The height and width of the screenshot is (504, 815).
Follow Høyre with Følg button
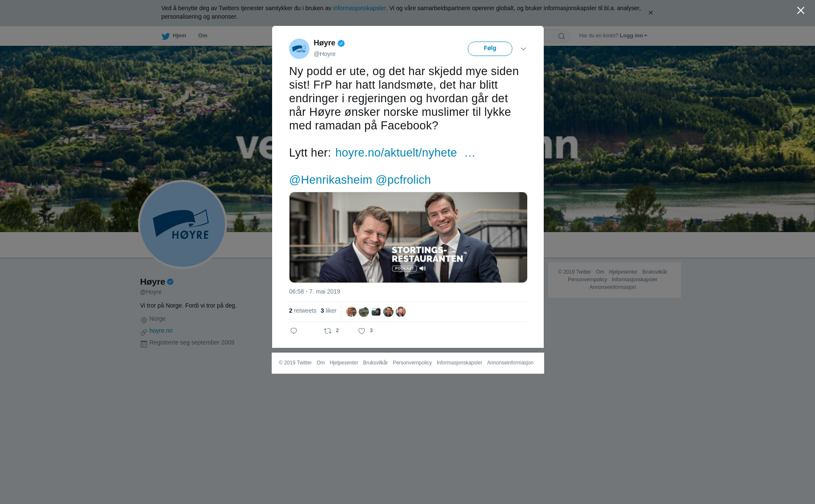point(490,49)
